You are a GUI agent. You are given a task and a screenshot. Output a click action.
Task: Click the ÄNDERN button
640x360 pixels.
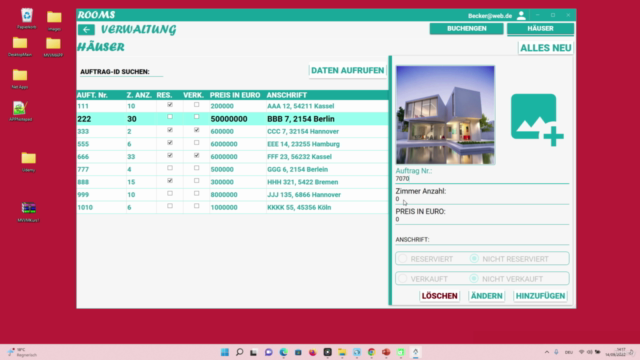487,296
